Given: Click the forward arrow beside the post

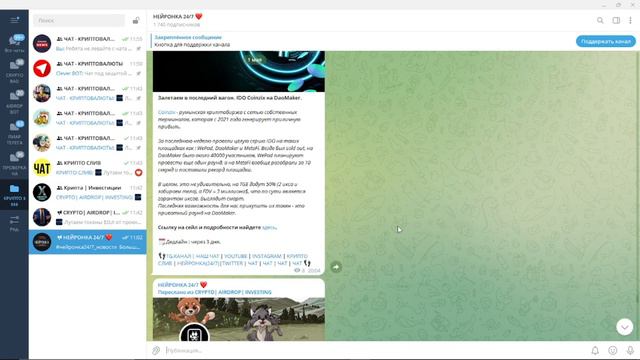Looking at the screenshot, I should pos(336,267).
